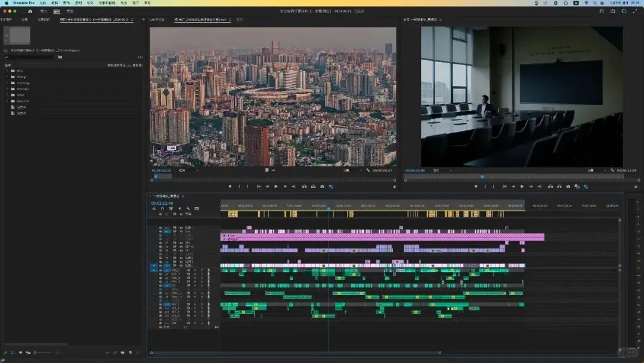Expand the first folder in the project bin

[7, 70]
